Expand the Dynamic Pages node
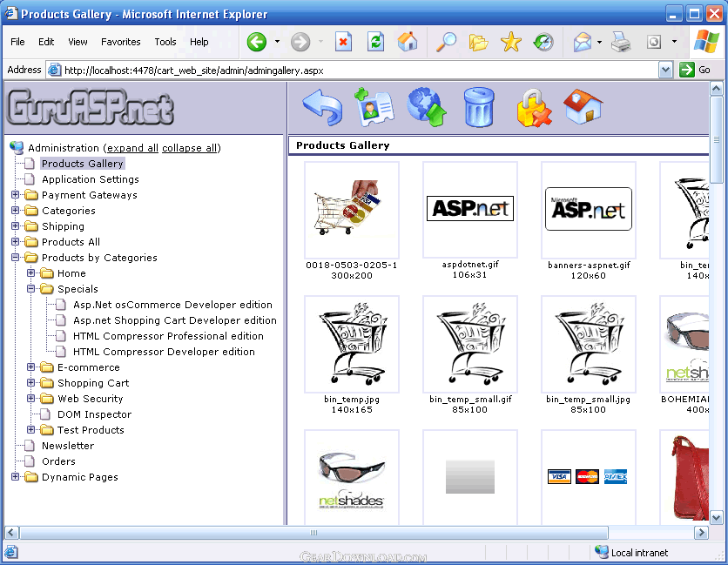Image resolution: width=728 pixels, height=565 pixels. [16, 476]
